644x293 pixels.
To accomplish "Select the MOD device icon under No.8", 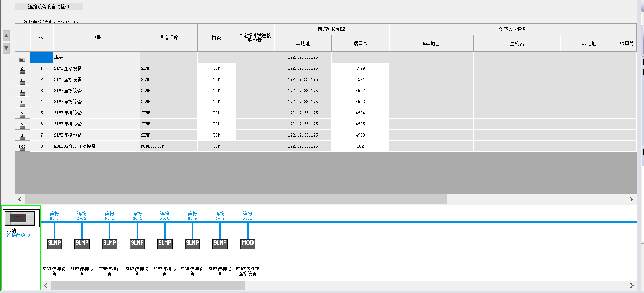I will pyautogui.click(x=248, y=243).
